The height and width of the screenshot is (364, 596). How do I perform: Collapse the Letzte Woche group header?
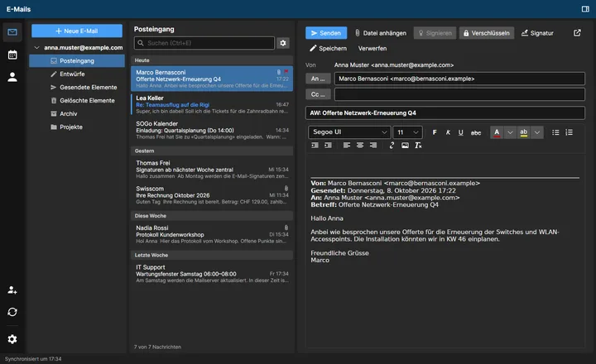(x=212, y=255)
